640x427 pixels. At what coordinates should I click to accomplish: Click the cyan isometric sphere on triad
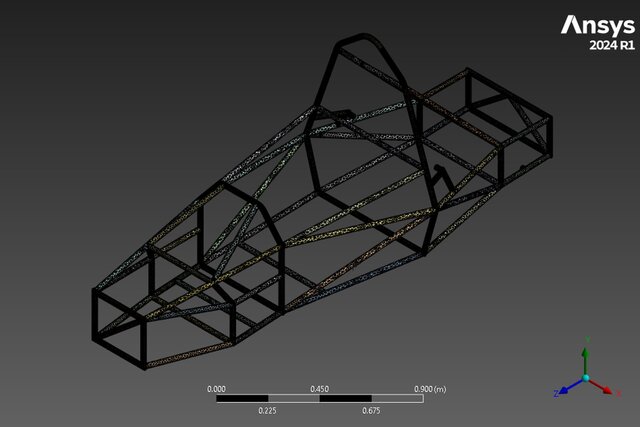point(586,379)
